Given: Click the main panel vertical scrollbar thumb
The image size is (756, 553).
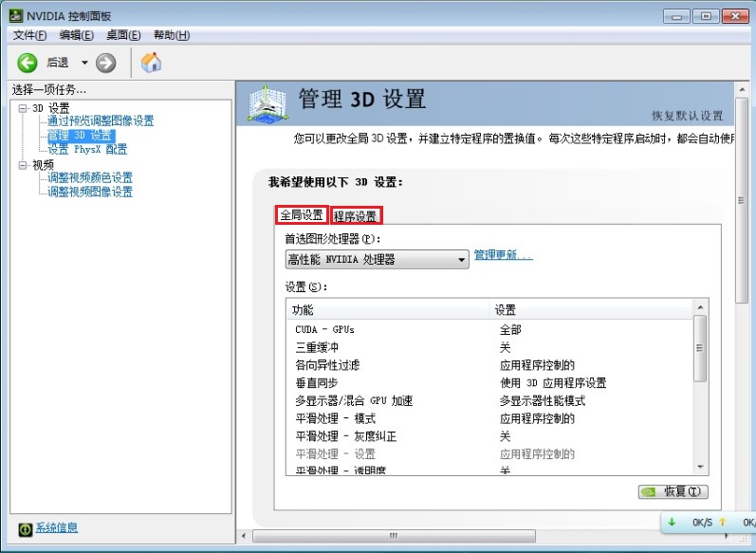Looking at the screenshot, I should (x=742, y=200).
